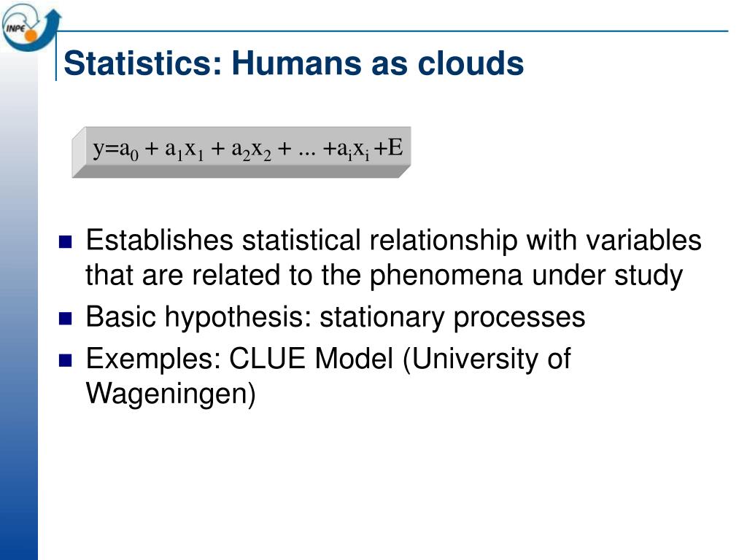Click the word 'CLUE' in the third bullet
Image resolution: width=747 pixels, height=560 pixels.
tap(267, 358)
